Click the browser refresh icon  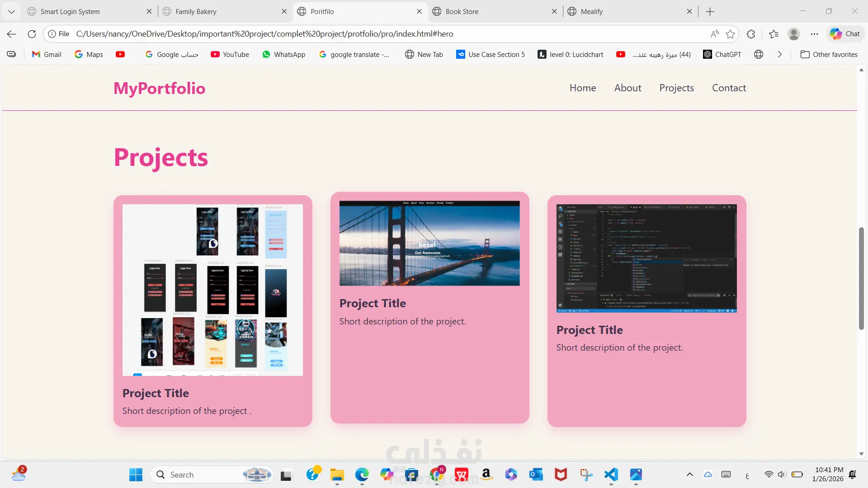pyautogui.click(x=32, y=34)
